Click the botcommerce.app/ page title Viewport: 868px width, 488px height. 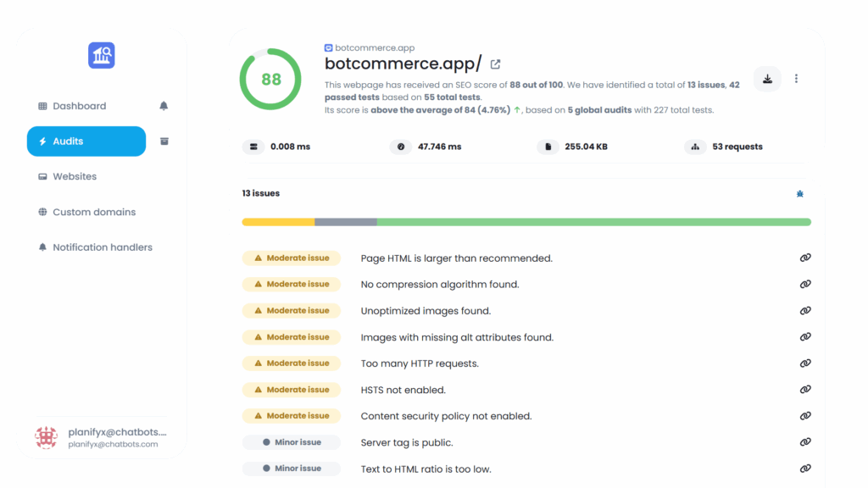point(403,64)
